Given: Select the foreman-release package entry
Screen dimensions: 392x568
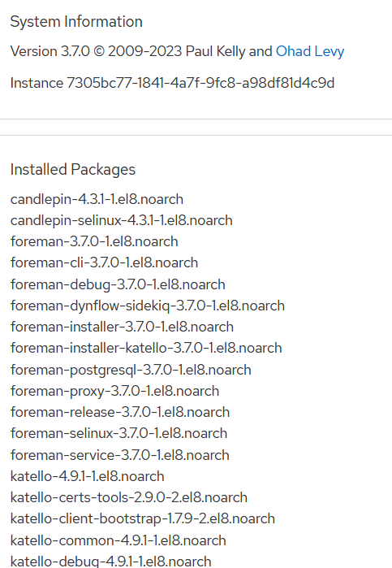Looking at the screenshot, I should pyautogui.click(x=120, y=412).
